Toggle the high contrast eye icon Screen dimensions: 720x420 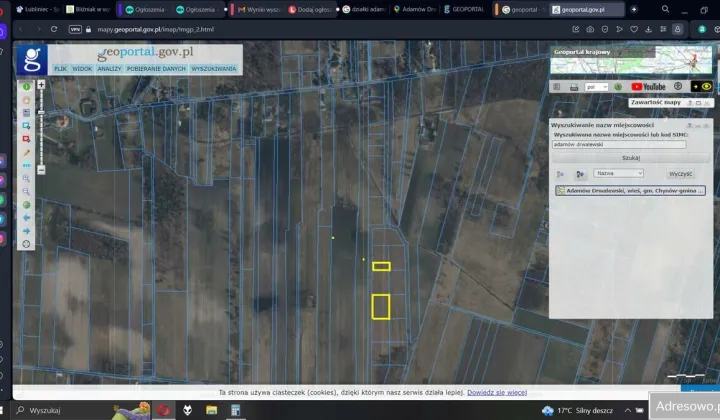pos(707,87)
